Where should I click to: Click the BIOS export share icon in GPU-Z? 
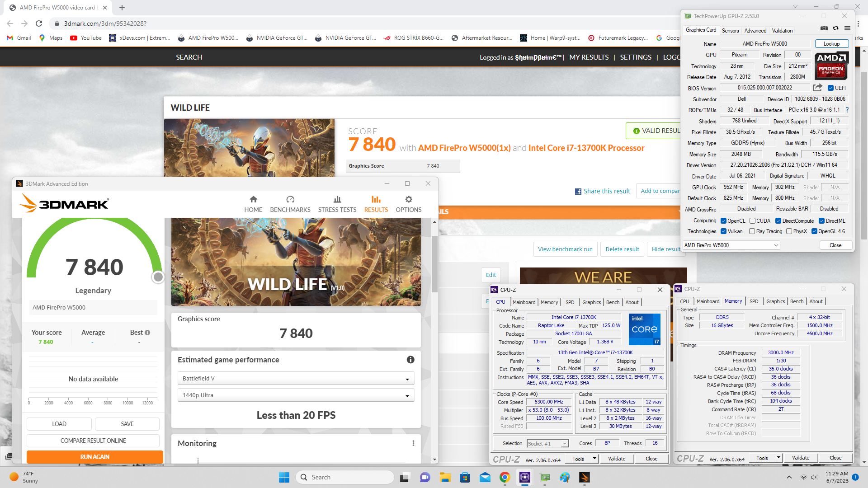pos(817,88)
